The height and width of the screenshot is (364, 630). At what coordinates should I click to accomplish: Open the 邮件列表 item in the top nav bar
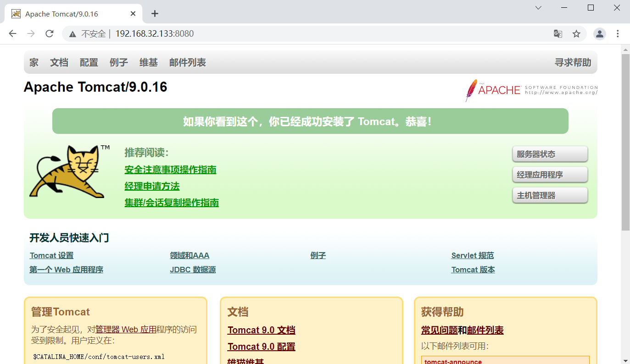188,62
